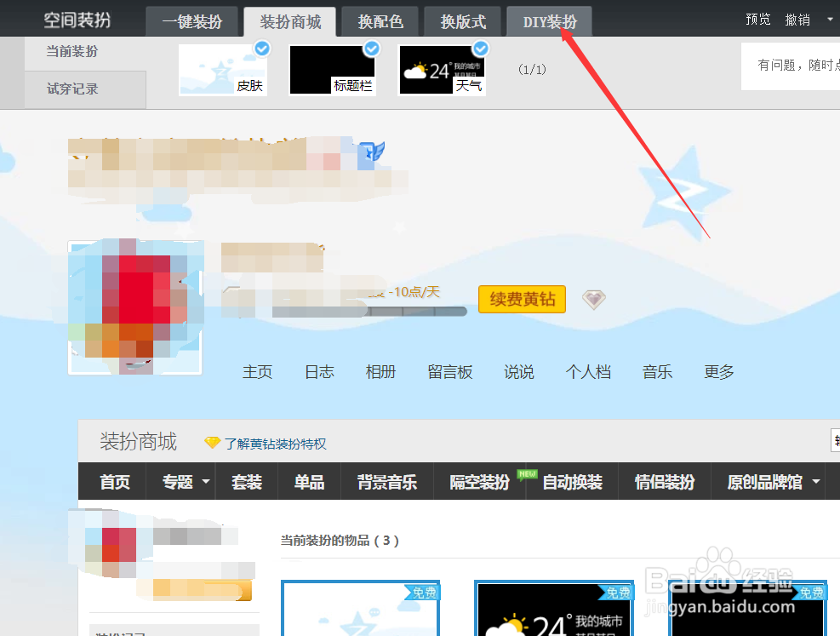Select 当前装扮 in the side panel
The image size is (840, 636).
pyautogui.click(x=71, y=51)
